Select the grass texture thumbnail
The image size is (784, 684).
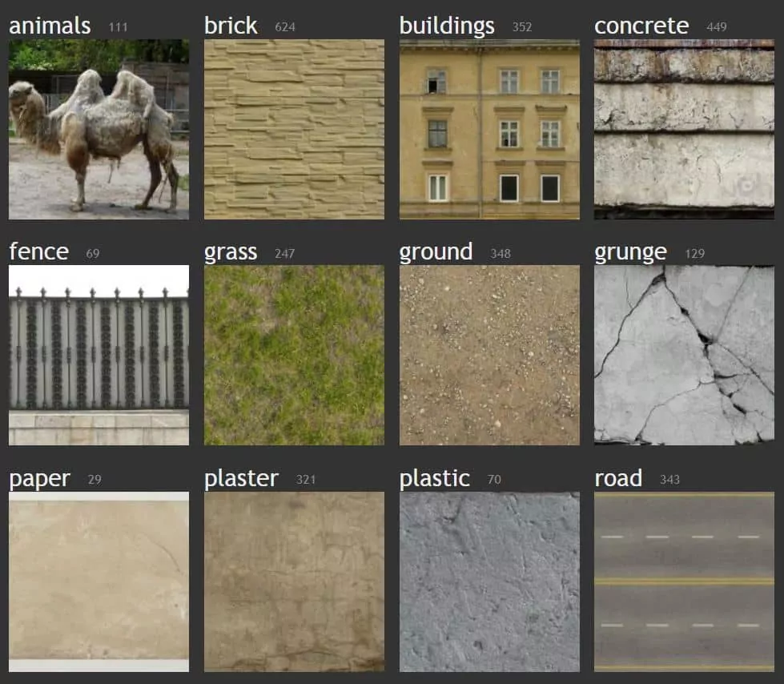[294, 356]
